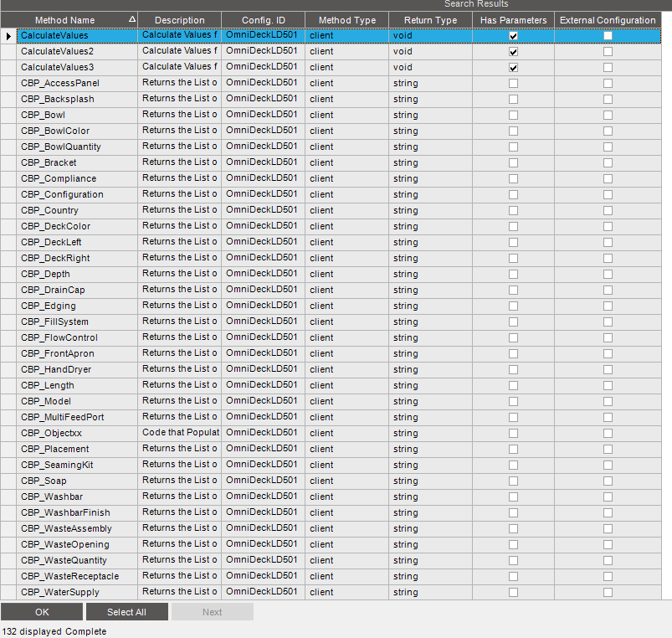Screen dimensions: 672x638
Task: Click the OmniDeckLD501 config ID of CBP_Bowl
Action: pyautogui.click(x=261, y=114)
